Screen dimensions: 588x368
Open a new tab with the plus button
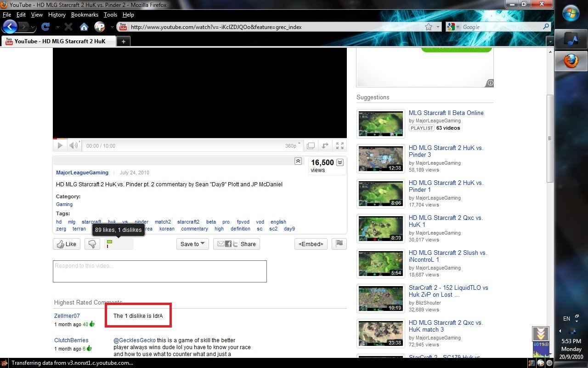[x=123, y=41]
